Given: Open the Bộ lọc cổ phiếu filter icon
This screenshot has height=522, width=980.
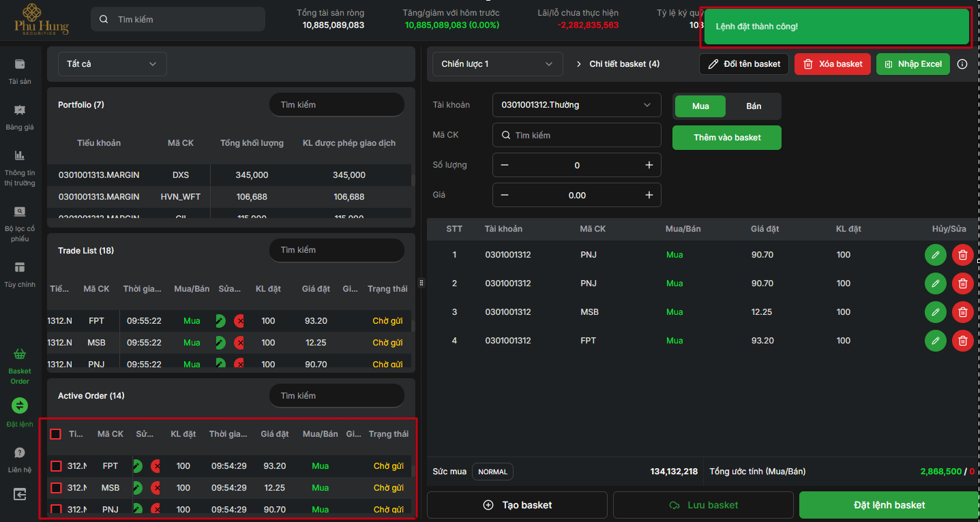Looking at the screenshot, I should tap(20, 211).
